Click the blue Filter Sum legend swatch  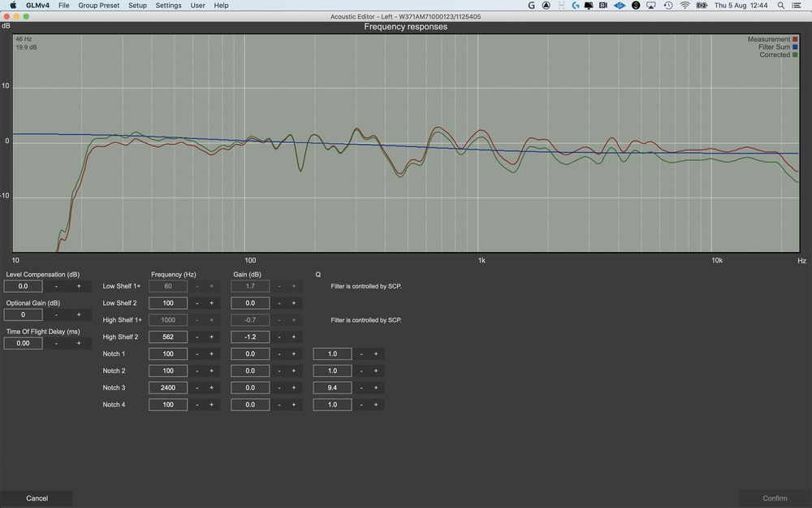click(795, 47)
